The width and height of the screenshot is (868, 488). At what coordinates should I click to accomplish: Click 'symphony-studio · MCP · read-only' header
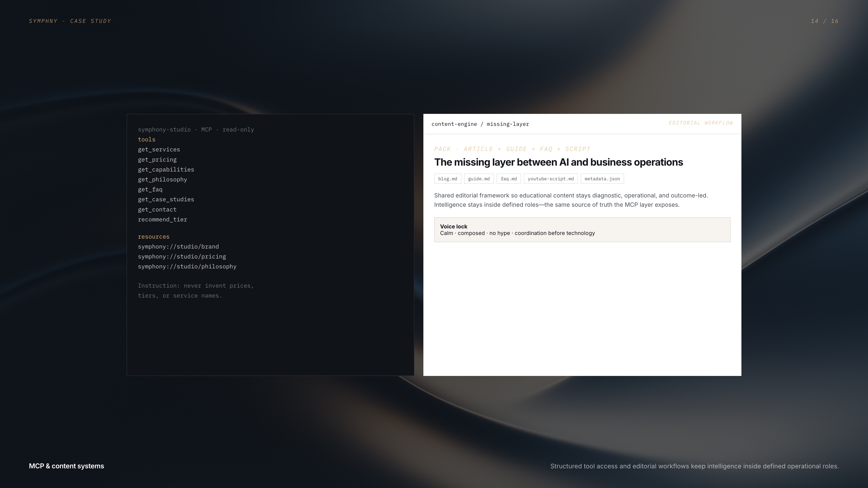point(196,130)
